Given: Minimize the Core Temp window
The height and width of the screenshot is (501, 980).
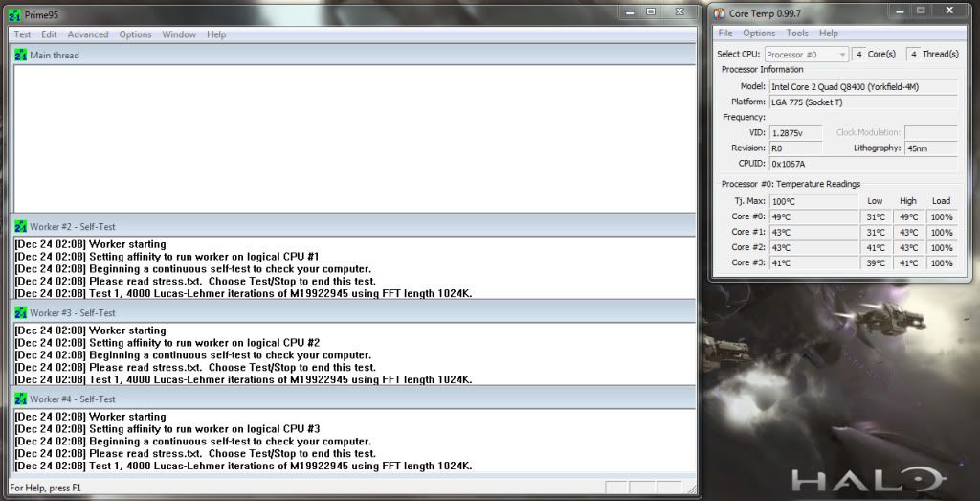Looking at the screenshot, I should pyautogui.click(x=900, y=11).
